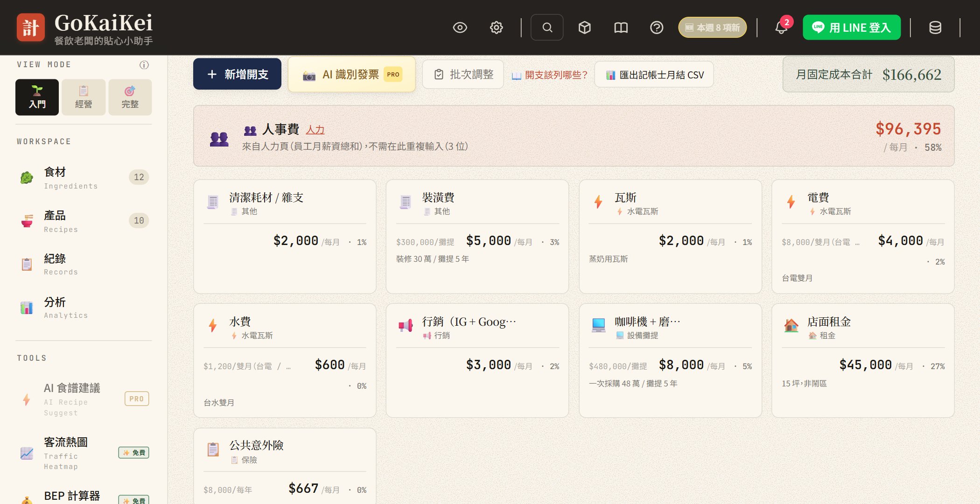
Task: Click the GoKaiKei red logo icon
Action: click(31, 28)
